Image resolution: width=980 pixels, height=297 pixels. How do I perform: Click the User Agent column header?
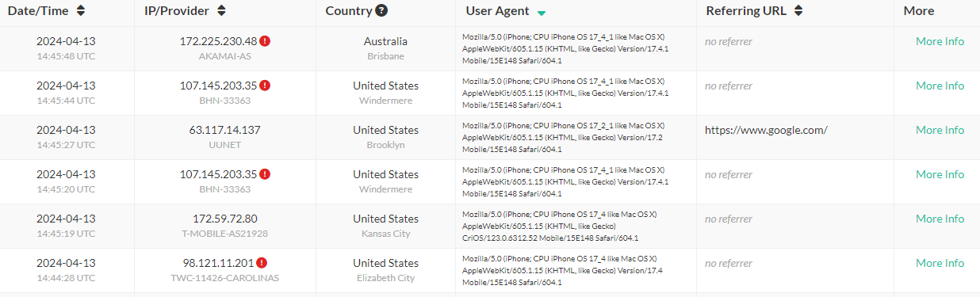coord(499,11)
